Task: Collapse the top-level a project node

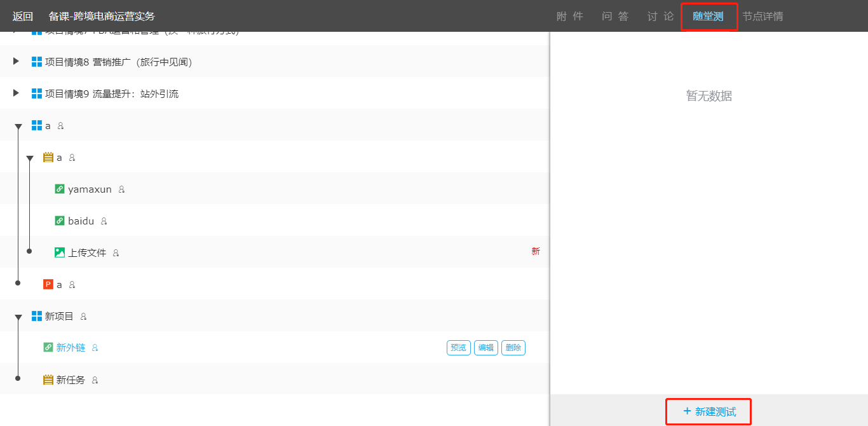Action: tap(18, 127)
